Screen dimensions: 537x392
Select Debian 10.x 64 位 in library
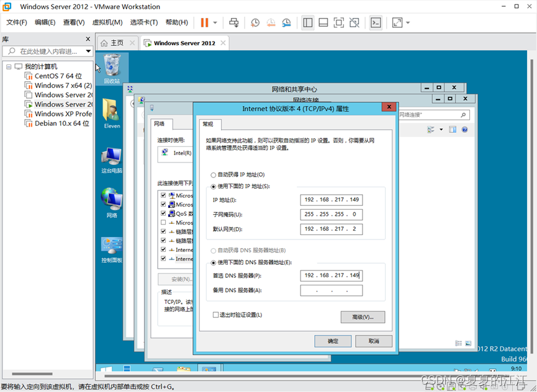click(57, 123)
